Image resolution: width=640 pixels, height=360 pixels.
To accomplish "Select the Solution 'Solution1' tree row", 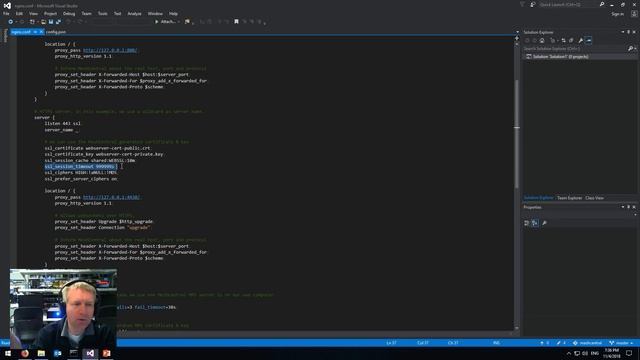I will click(x=580, y=56).
